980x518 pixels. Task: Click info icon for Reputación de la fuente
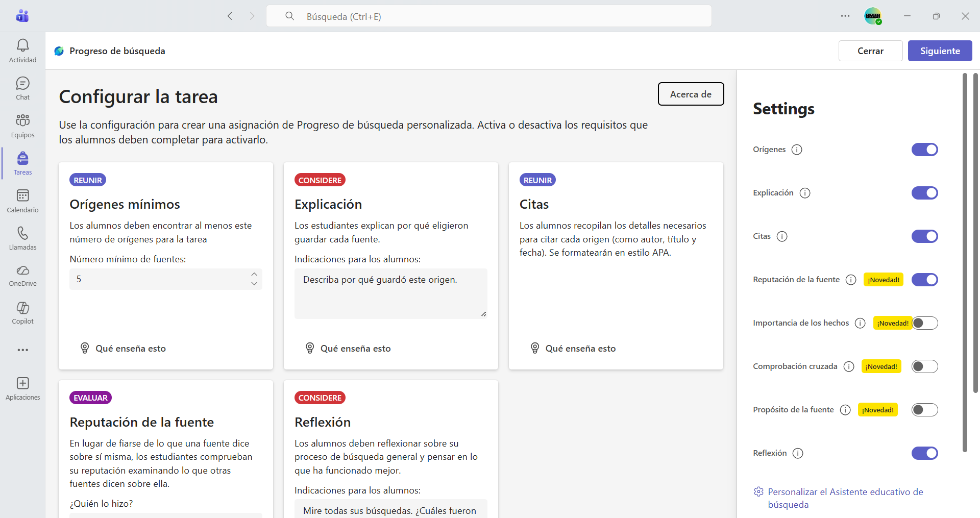click(x=851, y=280)
